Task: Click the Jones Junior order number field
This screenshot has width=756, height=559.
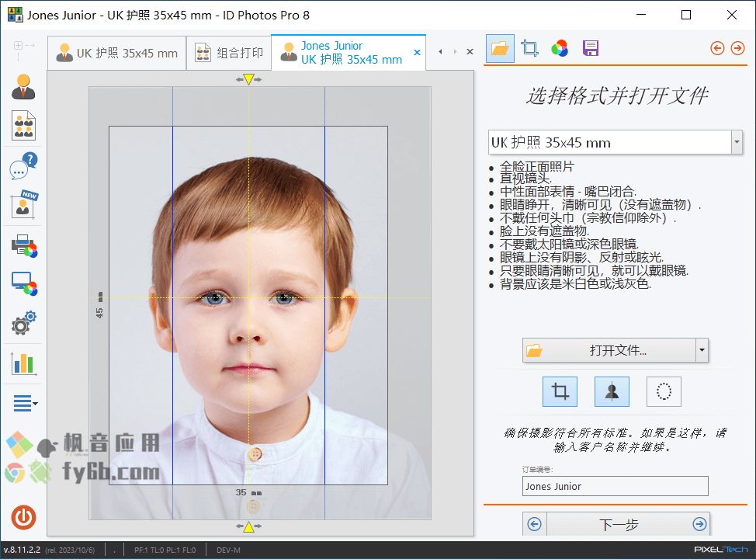Action: (x=616, y=486)
